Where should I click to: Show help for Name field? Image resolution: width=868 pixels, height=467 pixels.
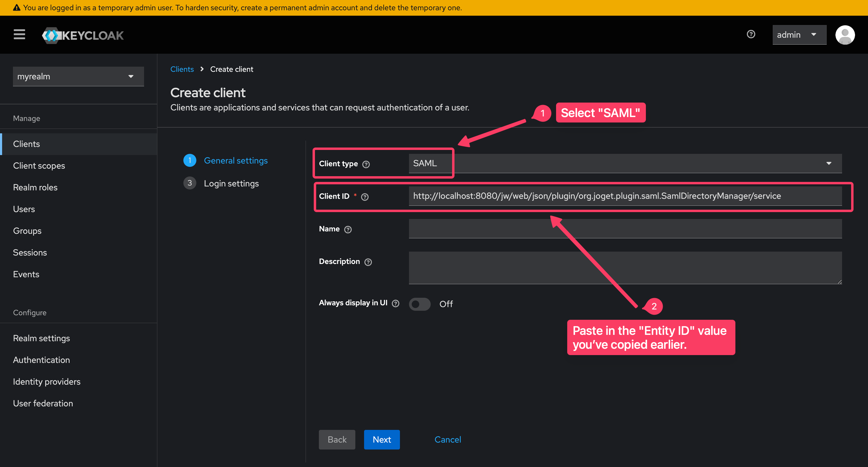tap(348, 230)
